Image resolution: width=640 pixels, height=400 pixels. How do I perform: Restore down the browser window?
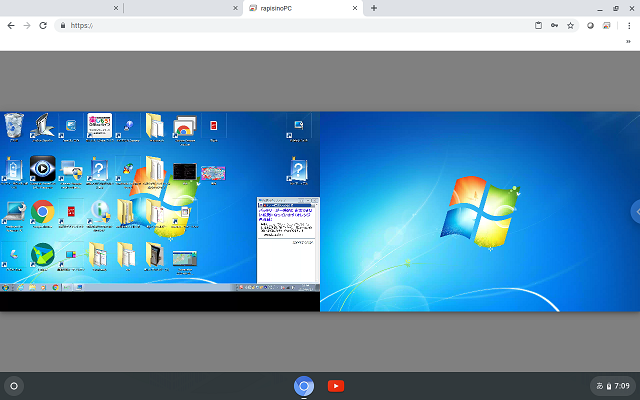point(616,8)
